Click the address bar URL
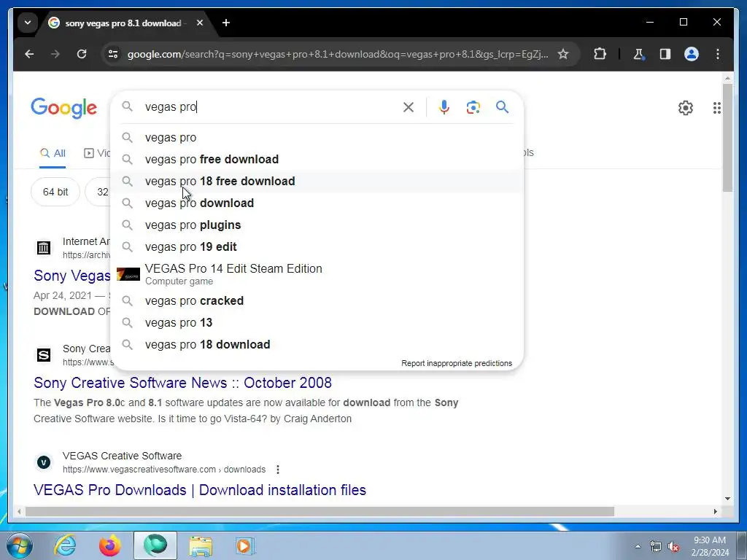Image resolution: width=747 pixels, height=560 pixels. pyautogui.click(x=337, y=54)
